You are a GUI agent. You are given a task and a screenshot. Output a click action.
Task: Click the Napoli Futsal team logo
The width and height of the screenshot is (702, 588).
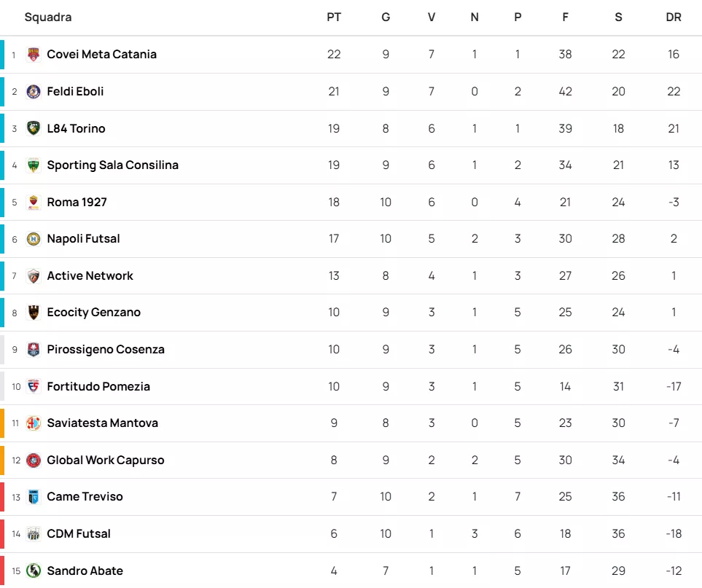pyautogui.click(x=34, y=239)
